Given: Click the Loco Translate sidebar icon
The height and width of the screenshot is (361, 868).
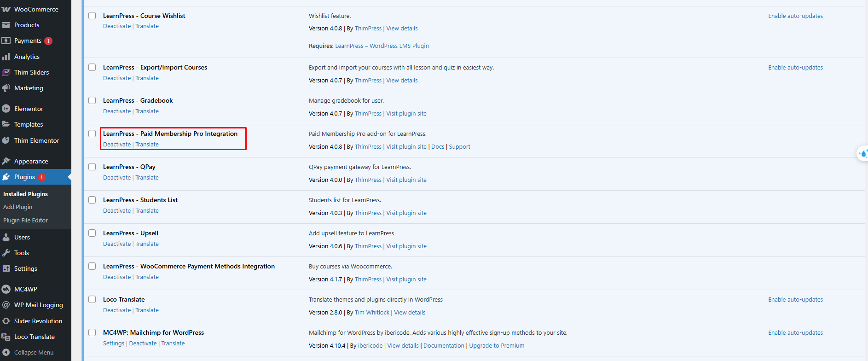Looking at the screenshot, I should coord(6,337).
